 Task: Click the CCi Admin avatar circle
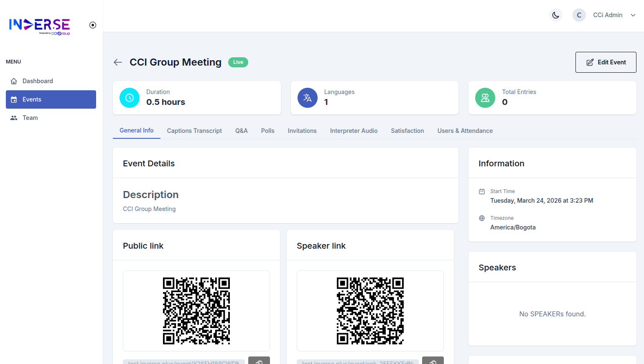coord(579,15)
